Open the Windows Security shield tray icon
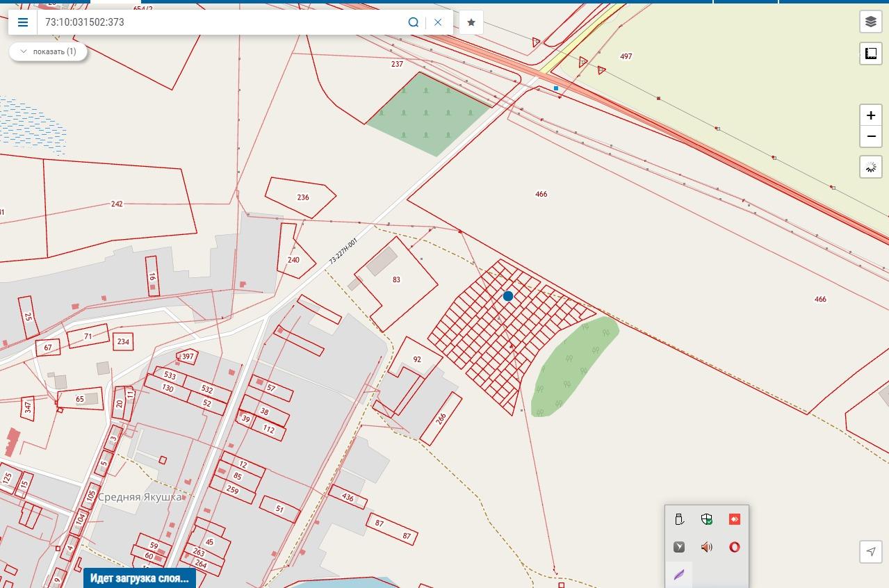This screenshot has height=588, width=889. 707,519
